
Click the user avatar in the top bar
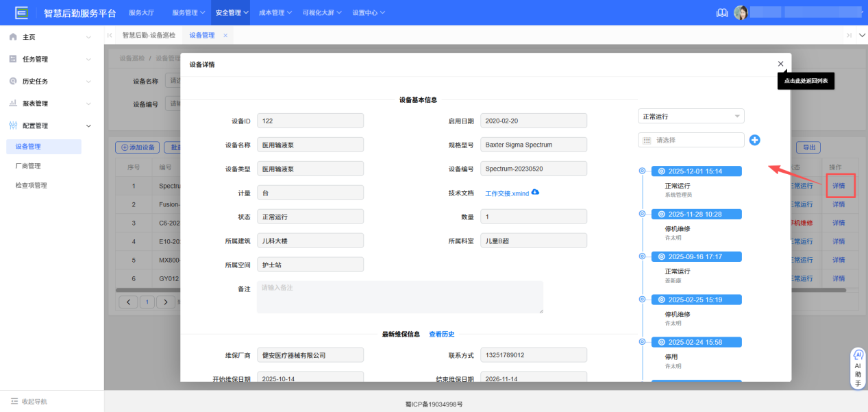coord(741,12)
